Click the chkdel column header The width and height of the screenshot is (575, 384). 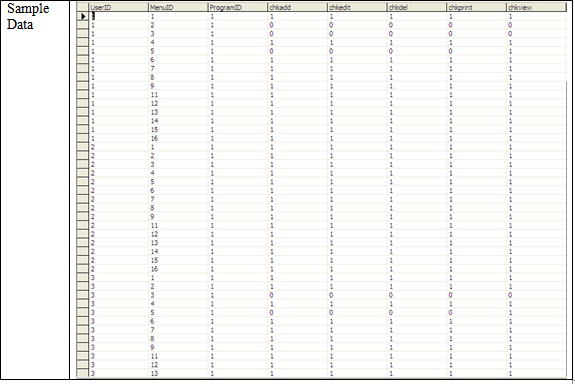point(417,7)
